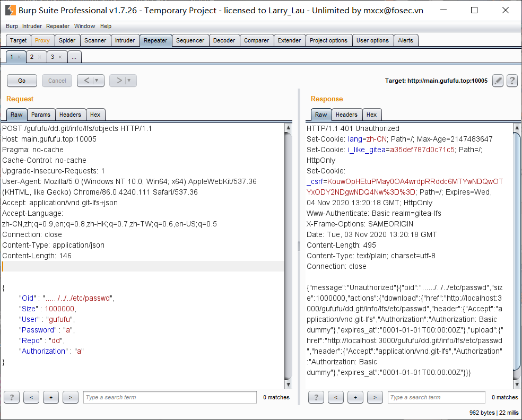This screenshot has width=522, height=420.
Task: Click the plus button in request search bar
Action: pos(51,397)
